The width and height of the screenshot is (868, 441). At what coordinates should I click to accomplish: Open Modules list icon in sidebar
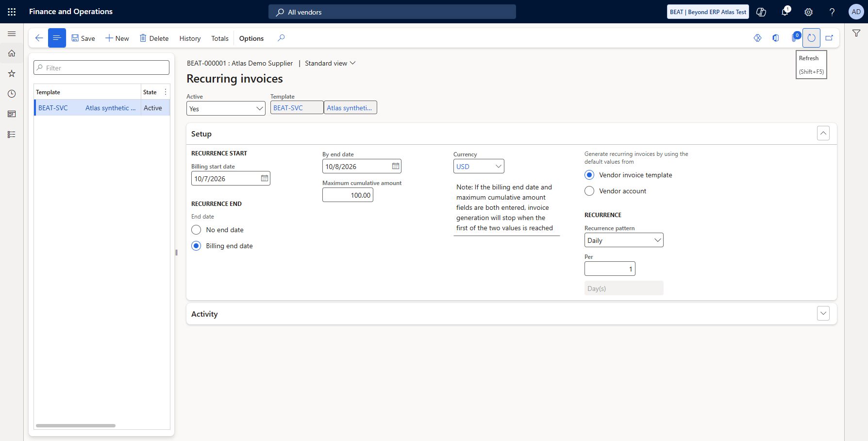[x=12, y=135]
